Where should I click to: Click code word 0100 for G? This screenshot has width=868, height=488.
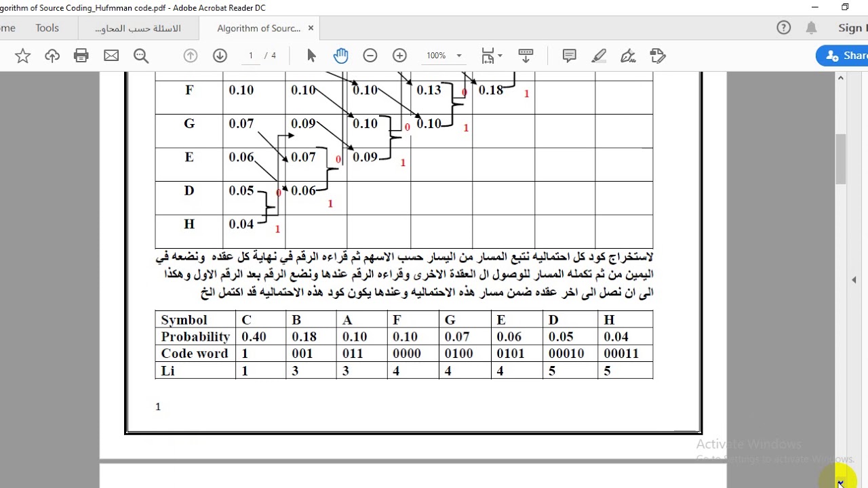pos(459,354)
